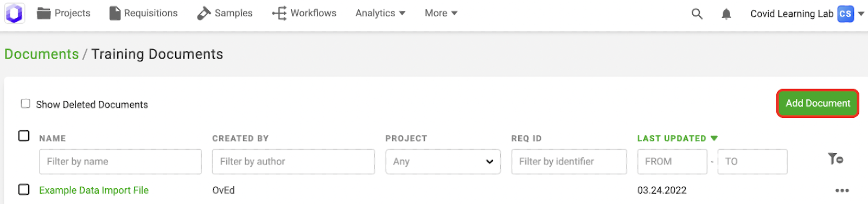Screen dimensions: 868x204
Task: Open the Project filter Any dropdown
Action: (x=443, y=162)
